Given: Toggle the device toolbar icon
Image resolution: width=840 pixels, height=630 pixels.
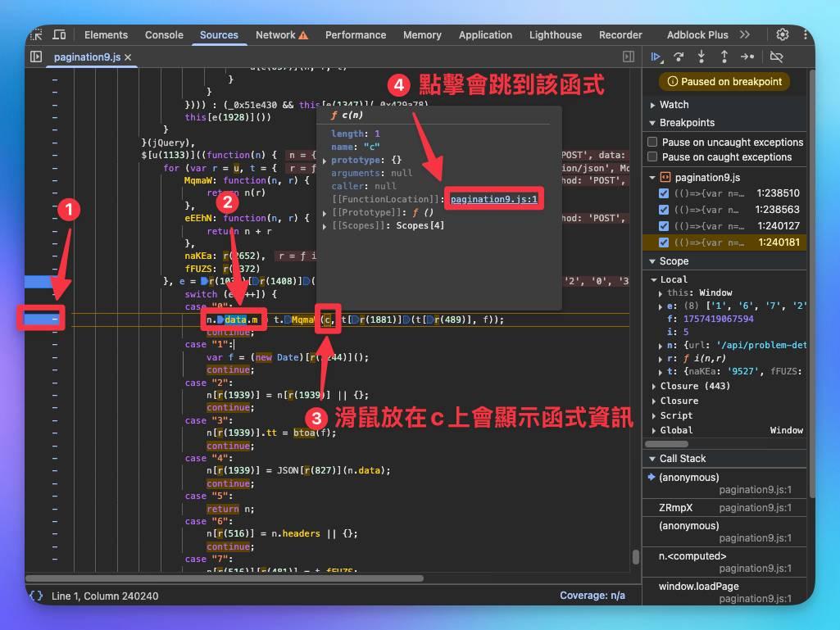Looking at the screenshot, I should point(59,35).
